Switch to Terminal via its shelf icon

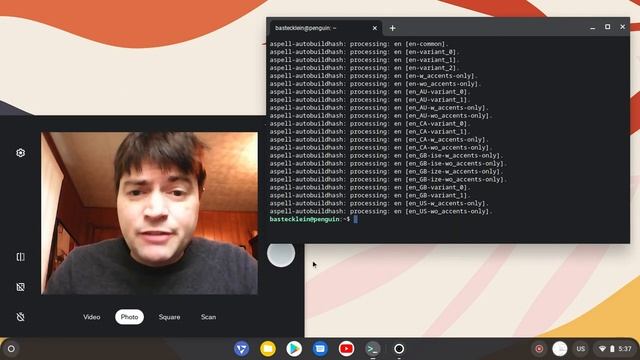click(x=373, y=349)
